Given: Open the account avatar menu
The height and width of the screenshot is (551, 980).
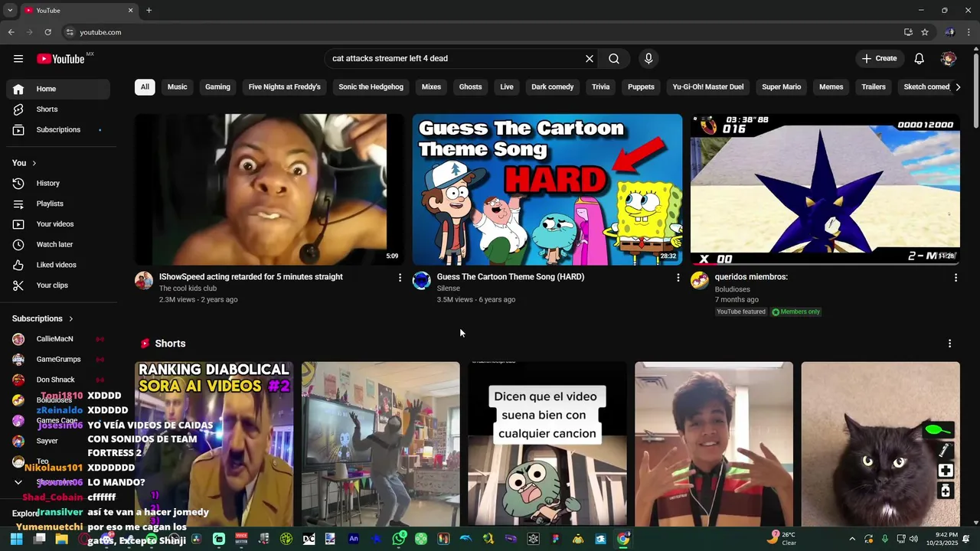Looking at the screenshot, I should 949,59.
